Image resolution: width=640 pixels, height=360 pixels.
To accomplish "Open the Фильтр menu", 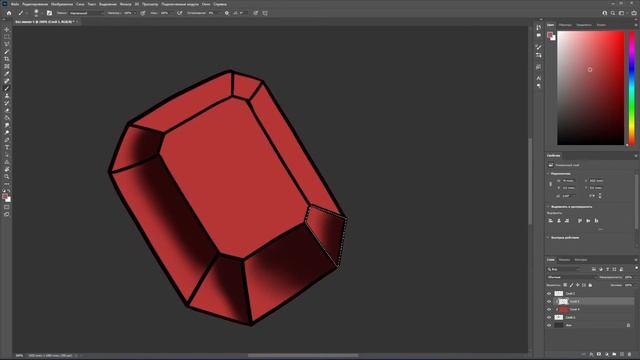I will [x=125, y=4].
